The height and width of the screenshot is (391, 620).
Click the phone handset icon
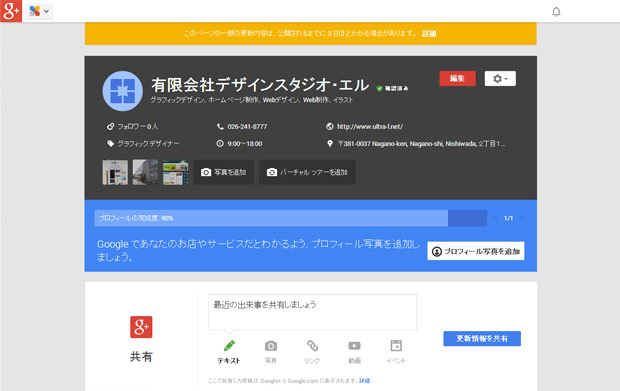click(220, 127)
